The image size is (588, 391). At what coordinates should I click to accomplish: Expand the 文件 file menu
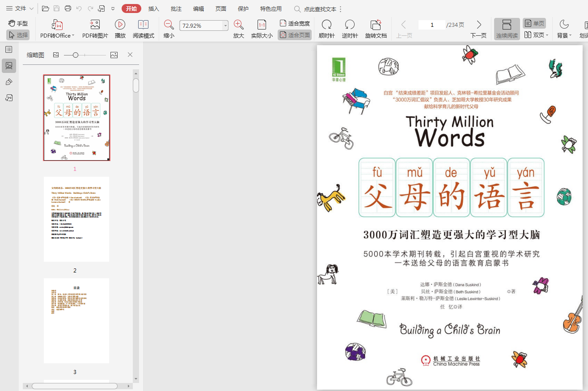coord(20,8)
